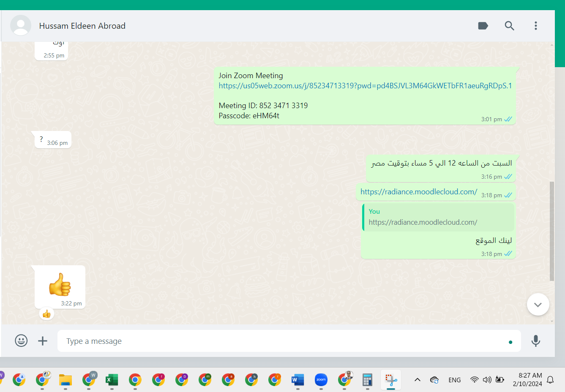565x392 pixels.
Task: Open Calculator from the taskbar
Action: point(367,380)
